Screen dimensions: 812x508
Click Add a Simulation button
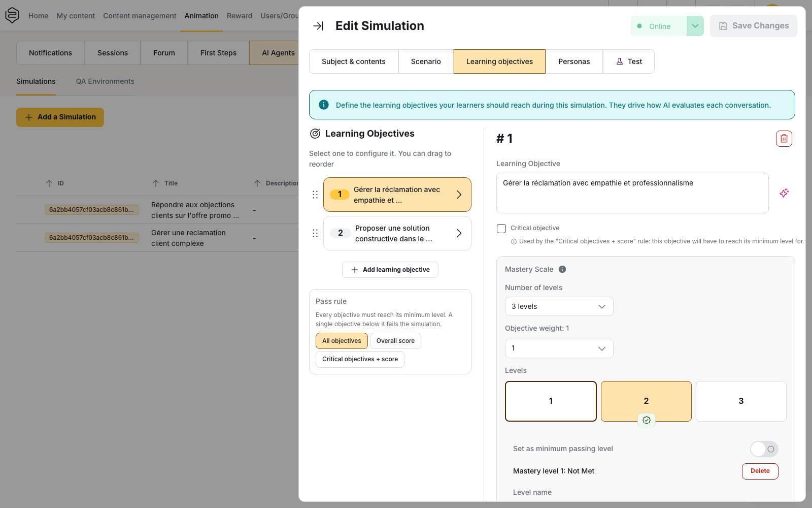[60, 117]
